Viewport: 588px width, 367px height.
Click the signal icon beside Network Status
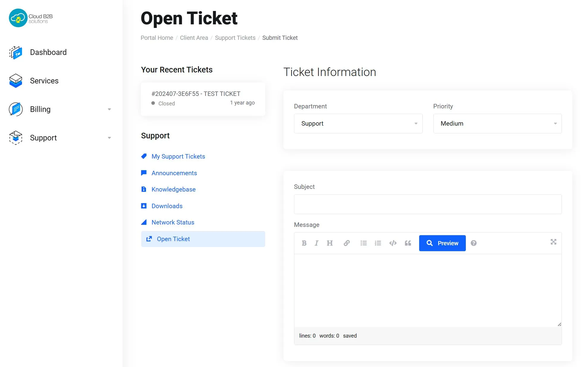pos(144,222)
